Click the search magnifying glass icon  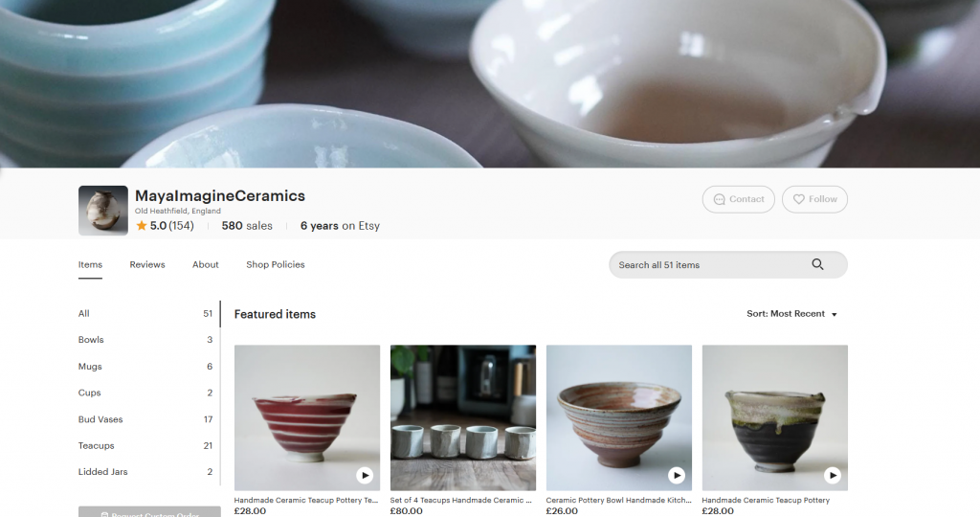817,265
